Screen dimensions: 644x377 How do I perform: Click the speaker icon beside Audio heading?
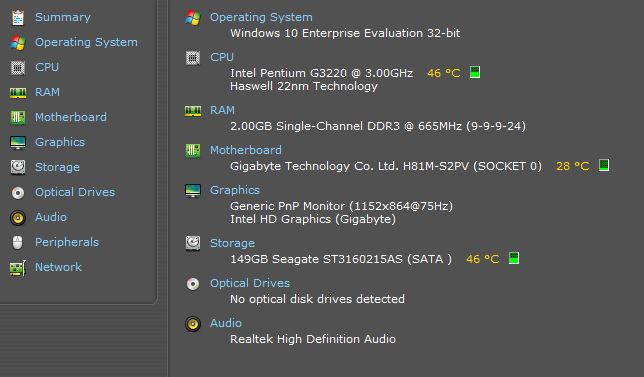tap(193, 324)
